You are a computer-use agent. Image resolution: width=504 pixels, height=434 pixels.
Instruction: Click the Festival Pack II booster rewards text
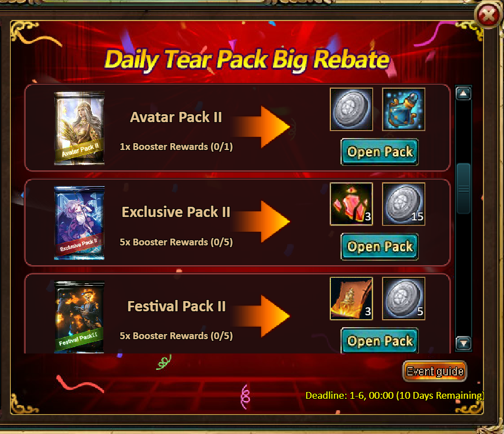(176, 336)
